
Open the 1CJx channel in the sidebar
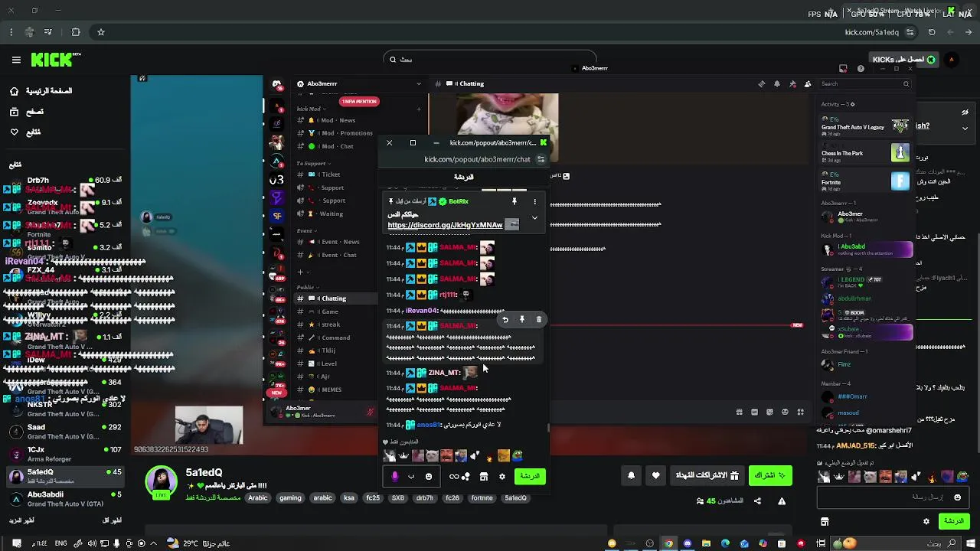click(65, 454)
